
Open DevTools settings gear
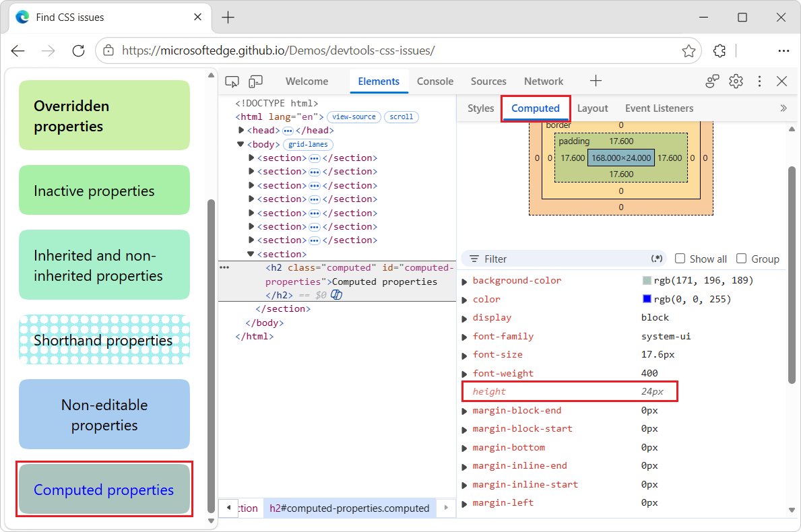tap(736, 81)
